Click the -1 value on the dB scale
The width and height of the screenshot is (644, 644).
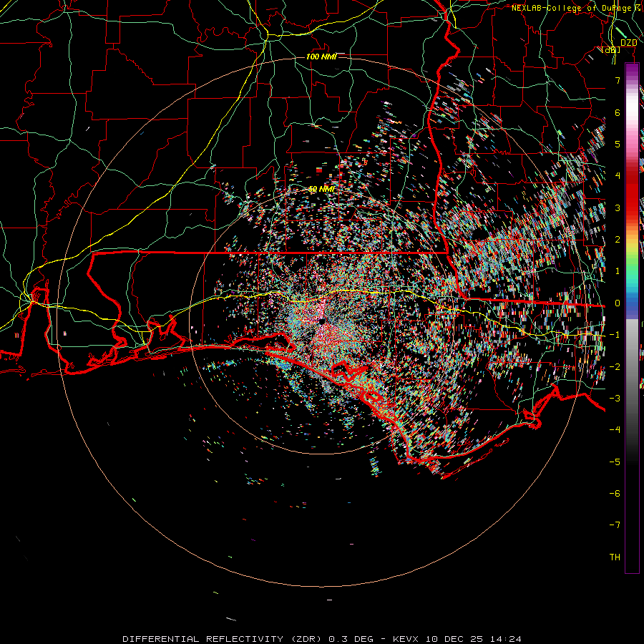(615, 335)
